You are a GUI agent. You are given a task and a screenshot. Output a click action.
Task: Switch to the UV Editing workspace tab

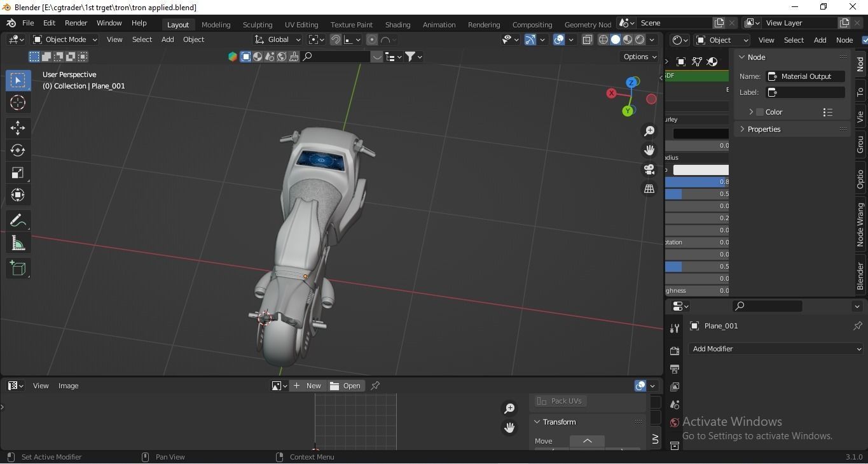[301, 25]
